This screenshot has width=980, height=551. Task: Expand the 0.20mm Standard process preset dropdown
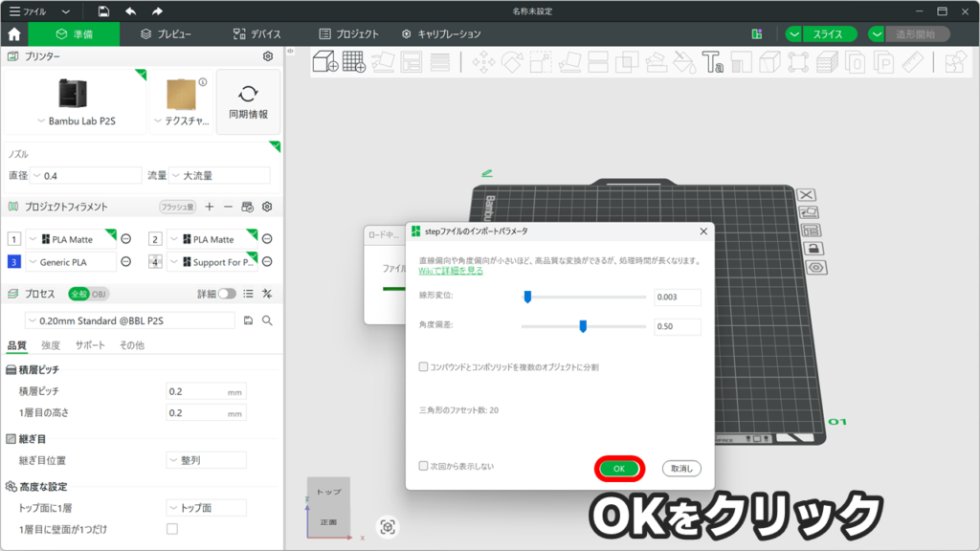(129, 320)
